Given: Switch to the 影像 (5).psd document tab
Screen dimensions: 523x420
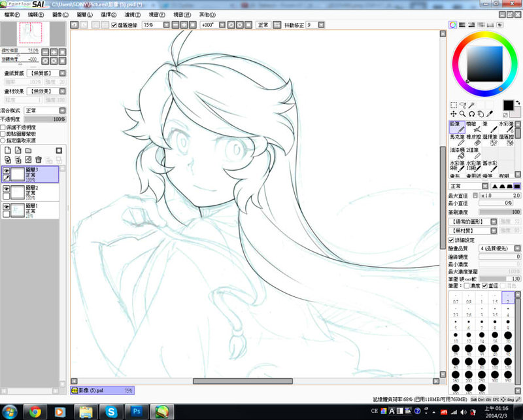Looking at the screenshot, I should [x=103, y=391].
